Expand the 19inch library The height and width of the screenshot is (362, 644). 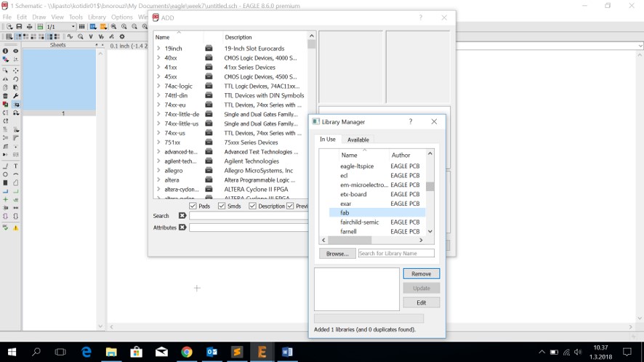158,48
